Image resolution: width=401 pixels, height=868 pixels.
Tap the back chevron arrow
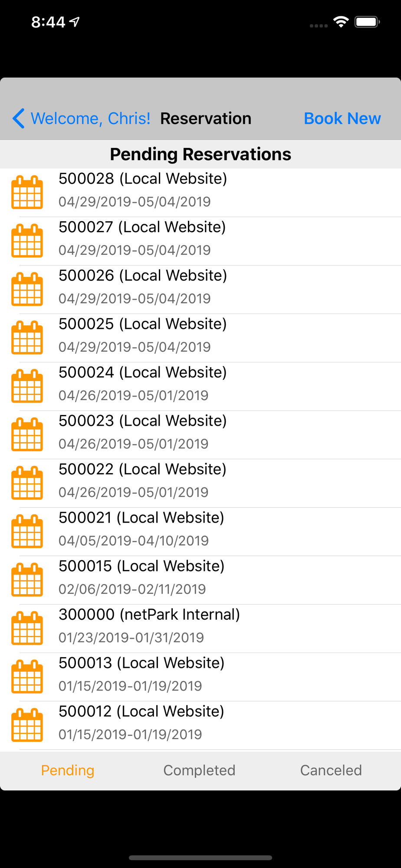(x=18, y=118)
